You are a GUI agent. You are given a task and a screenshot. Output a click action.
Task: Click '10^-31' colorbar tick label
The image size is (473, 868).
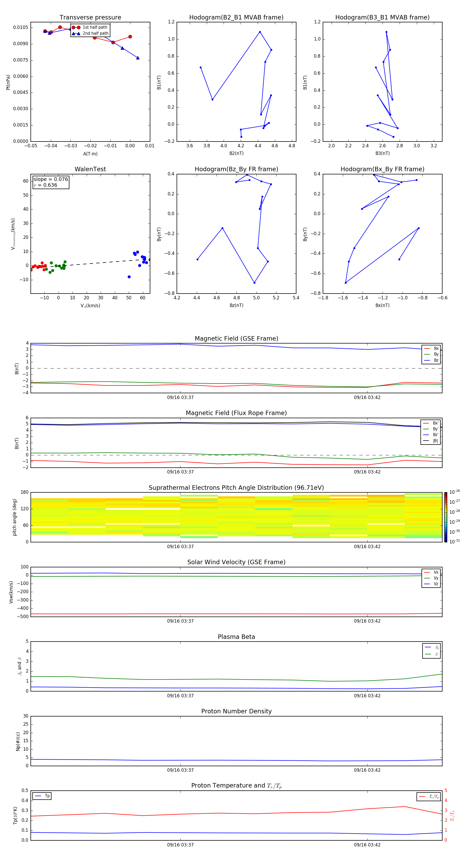coord(455,542)
